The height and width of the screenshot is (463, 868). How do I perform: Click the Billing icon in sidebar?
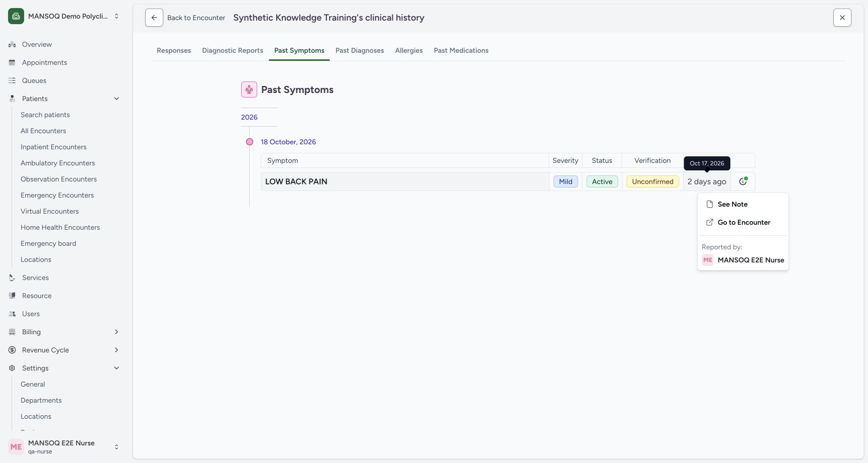point(12,332)
